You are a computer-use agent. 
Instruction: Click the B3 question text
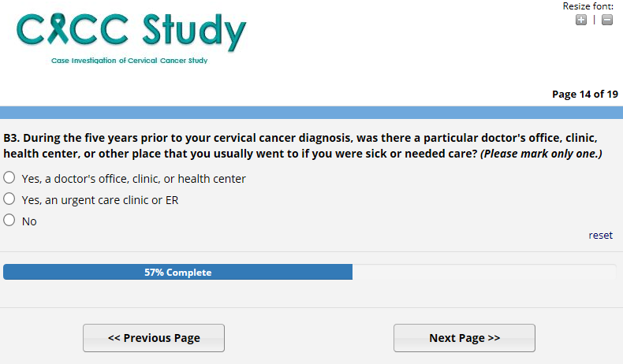[x=237, y=136]
